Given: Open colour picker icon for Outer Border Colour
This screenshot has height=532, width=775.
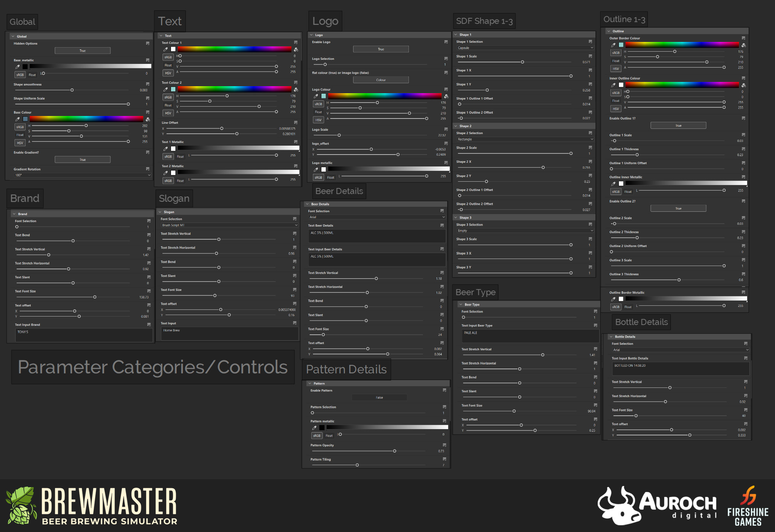Looking at the screenshot, I should (x=743, y=45).
